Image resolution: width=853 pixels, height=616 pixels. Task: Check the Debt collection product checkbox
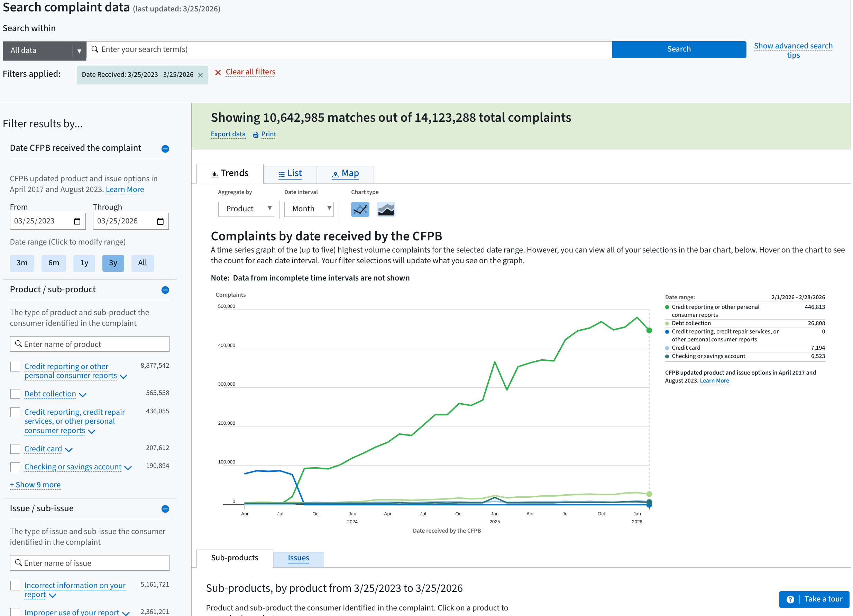[x=15, y=394]
